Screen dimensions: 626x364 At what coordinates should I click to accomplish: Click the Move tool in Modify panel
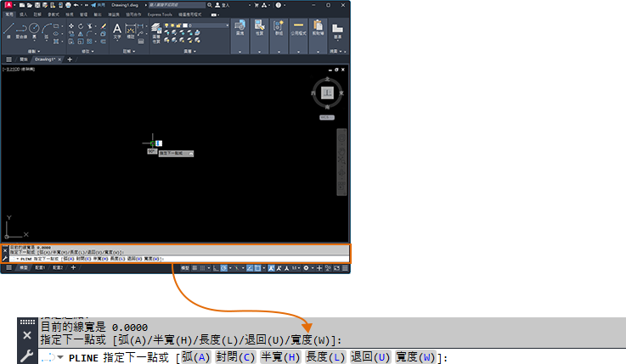(x=71, y=26)
